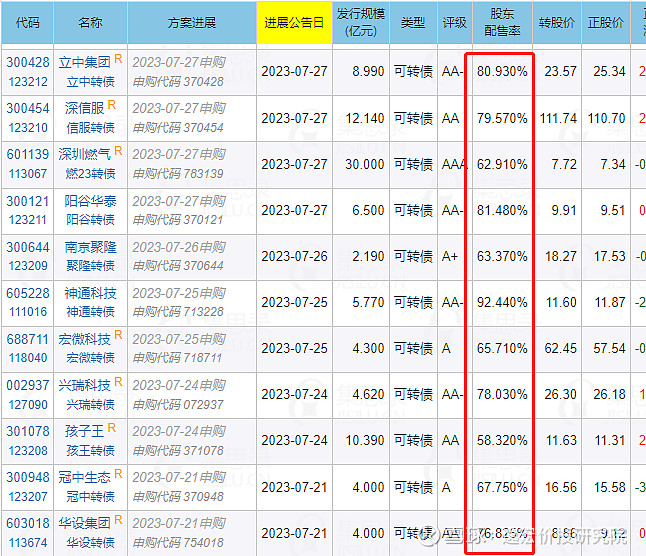Open 南京聚隆 stock link
646x556 pixels.
[90, 247]
